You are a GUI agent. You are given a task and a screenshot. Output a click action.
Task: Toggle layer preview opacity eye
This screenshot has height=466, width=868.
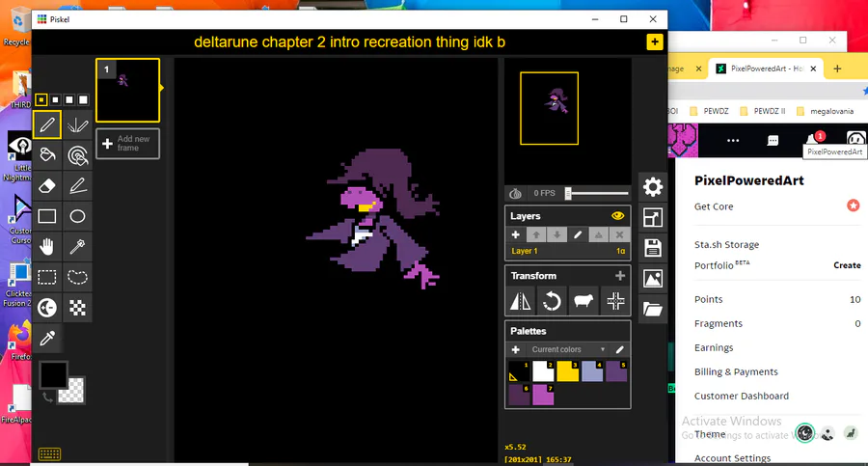(618, 215)
